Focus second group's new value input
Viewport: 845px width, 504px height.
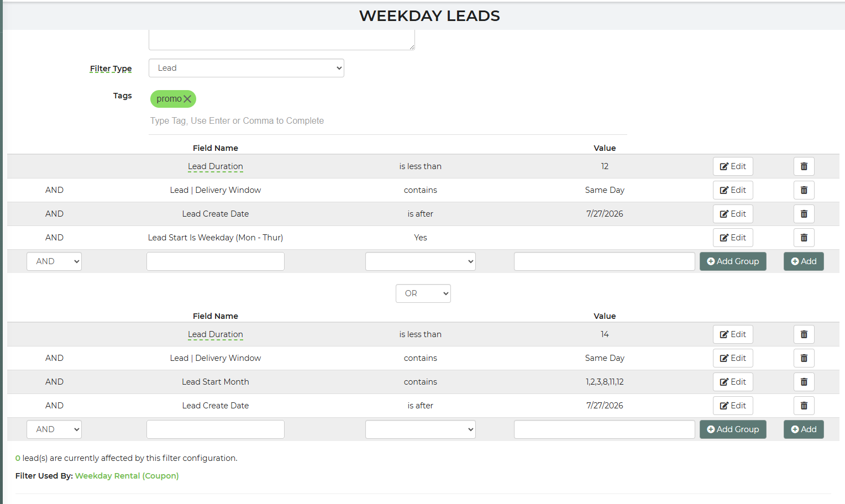(605, 429)
